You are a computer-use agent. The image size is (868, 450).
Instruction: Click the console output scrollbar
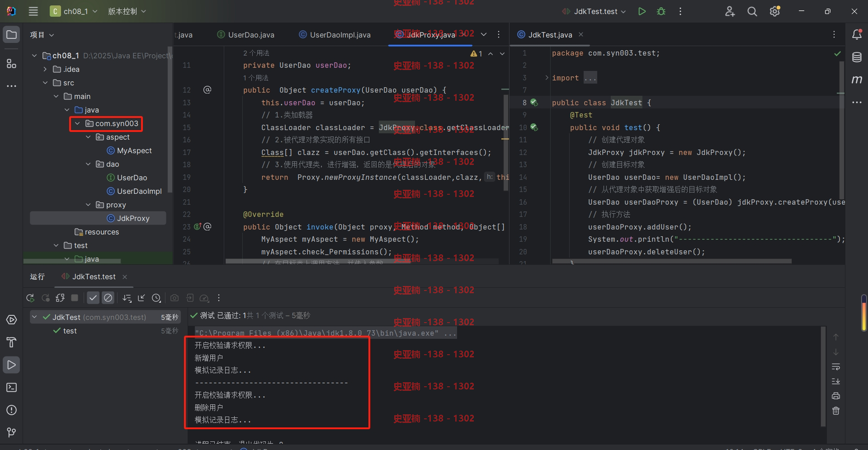coord(823,377)
